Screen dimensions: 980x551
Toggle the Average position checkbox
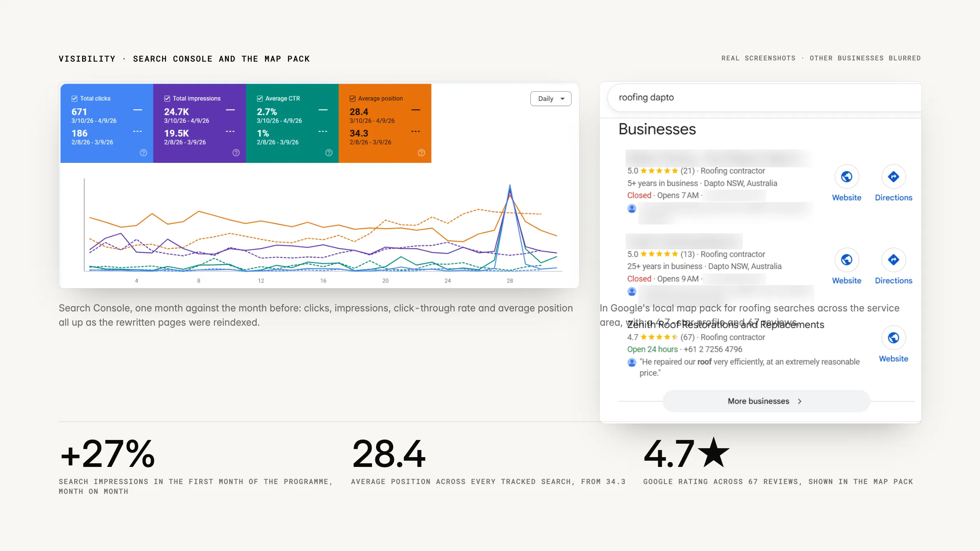[x=352, y=98]
